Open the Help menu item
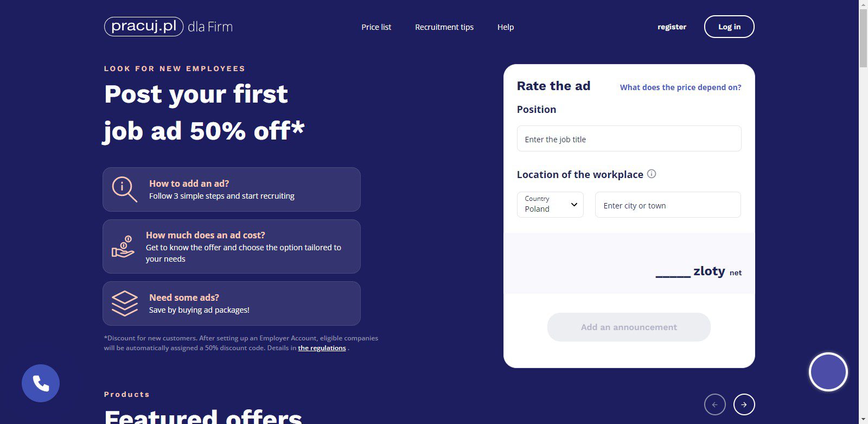 coord(506,27)
